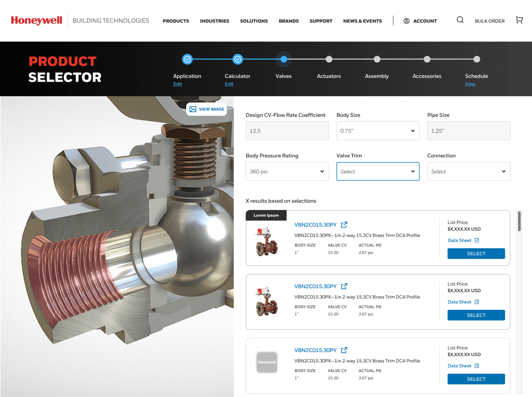
Task: Open second result's VBN2C015.30PY title link
Action: click(315, 286)
